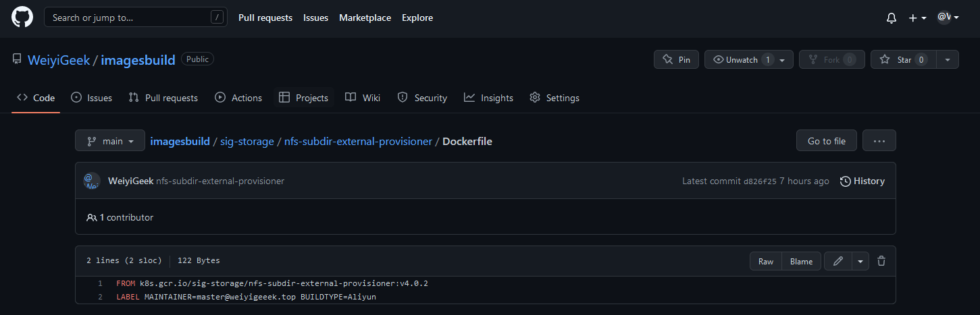Click the Public visibility badge
The height and width of the screenshot is (315, 980).
pos(198,59)
